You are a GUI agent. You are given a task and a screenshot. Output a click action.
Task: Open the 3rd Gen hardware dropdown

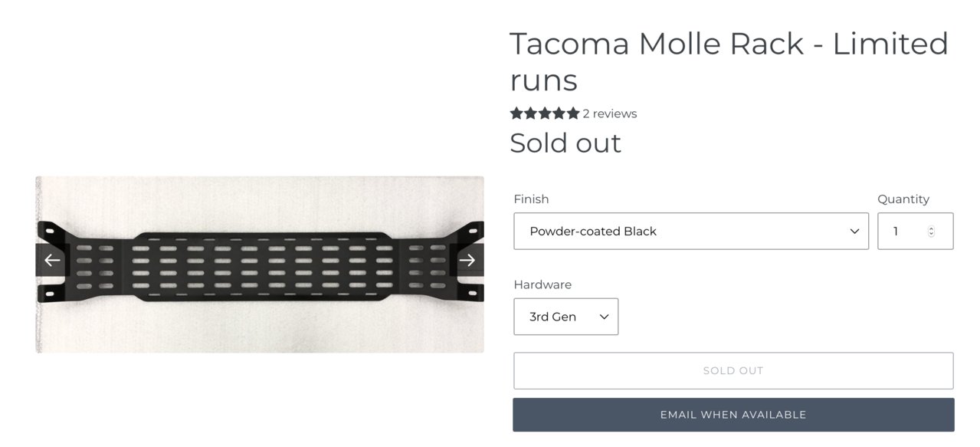pyautogui.click(x=565, y=317)
